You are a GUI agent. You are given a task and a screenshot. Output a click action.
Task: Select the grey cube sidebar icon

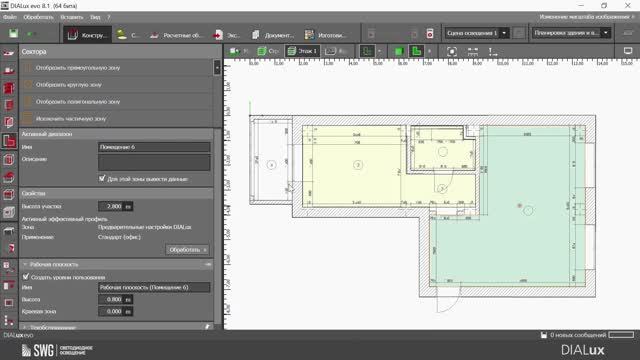[x=9, y=212]
